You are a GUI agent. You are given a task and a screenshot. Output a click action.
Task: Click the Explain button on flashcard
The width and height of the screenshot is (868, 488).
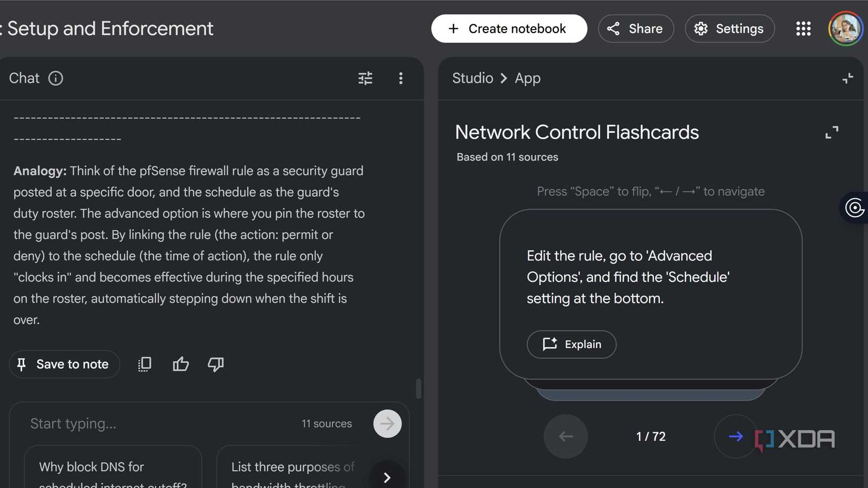point(571,344)
